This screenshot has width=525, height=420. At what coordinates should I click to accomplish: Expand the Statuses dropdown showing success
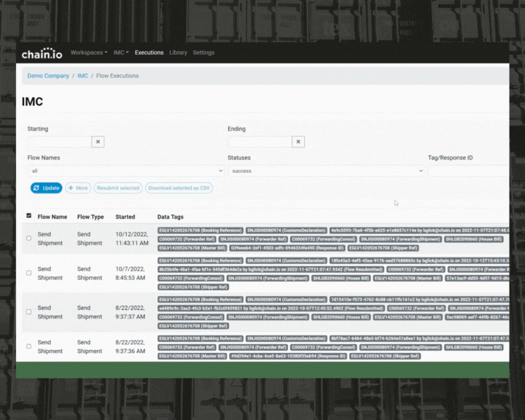coord(326,171)
